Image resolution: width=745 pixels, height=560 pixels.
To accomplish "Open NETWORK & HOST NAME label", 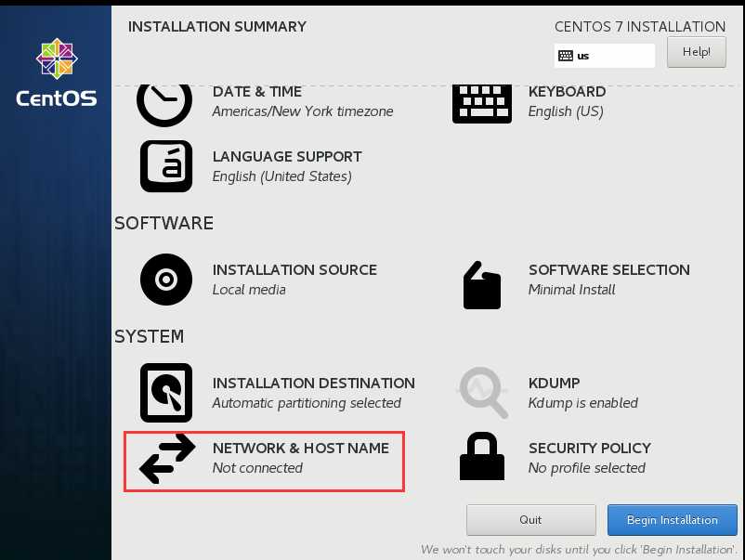I will pyautogui.click(x=301, y=448).
